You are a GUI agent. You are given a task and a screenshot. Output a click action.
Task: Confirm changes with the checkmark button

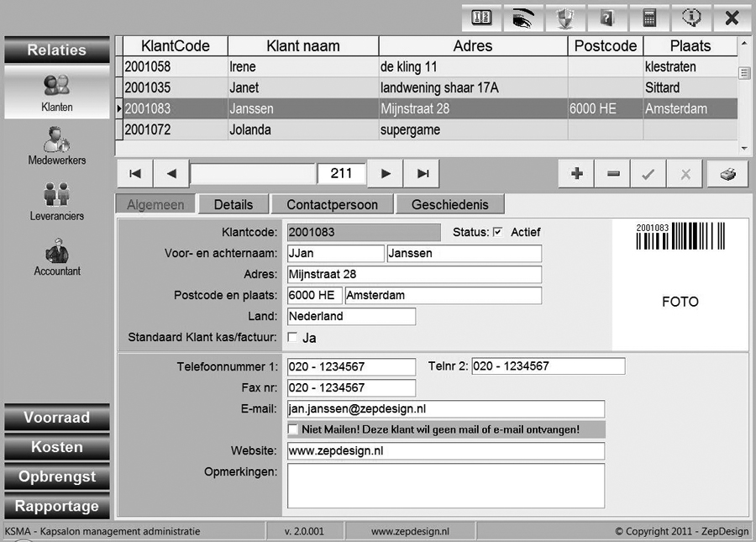(x=650, y=173)
